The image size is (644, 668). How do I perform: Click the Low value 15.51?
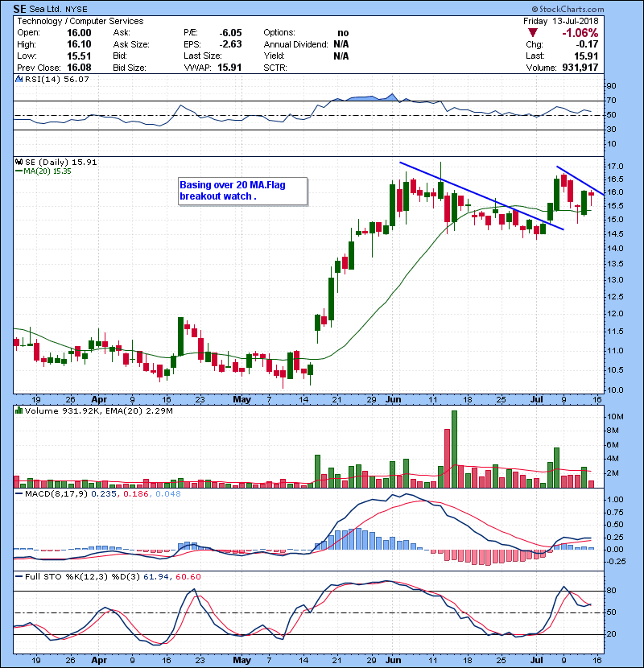79,56
